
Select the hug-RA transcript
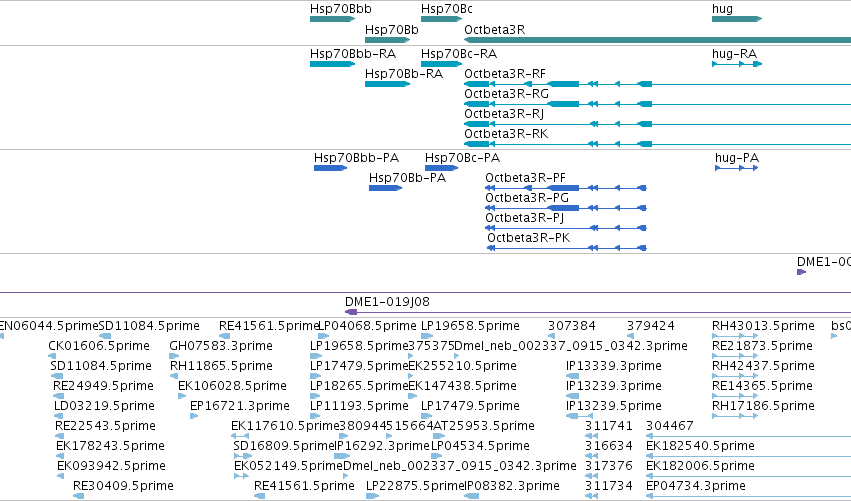coord(737,64)
